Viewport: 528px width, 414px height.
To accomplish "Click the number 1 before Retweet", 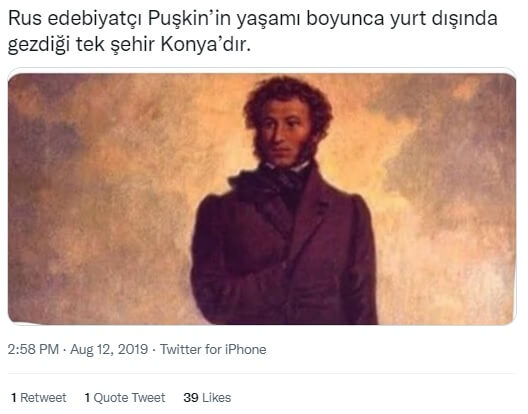I will click(x=14, y=397).
